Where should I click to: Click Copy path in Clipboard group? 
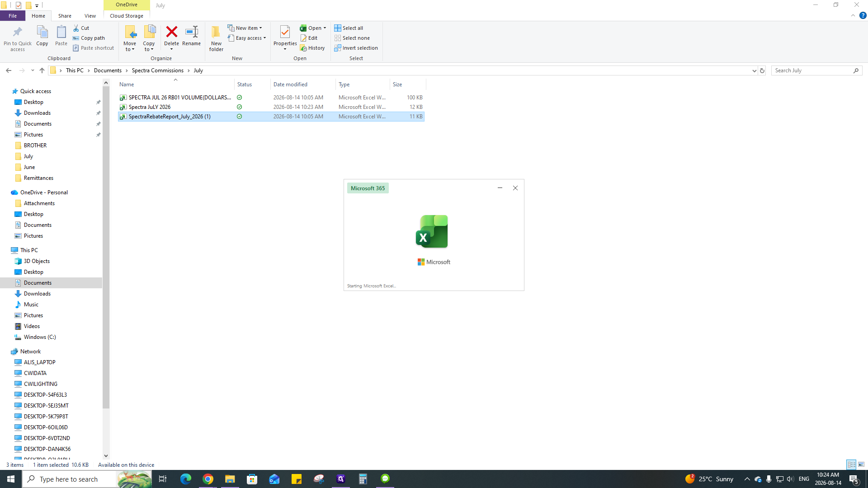89,38
